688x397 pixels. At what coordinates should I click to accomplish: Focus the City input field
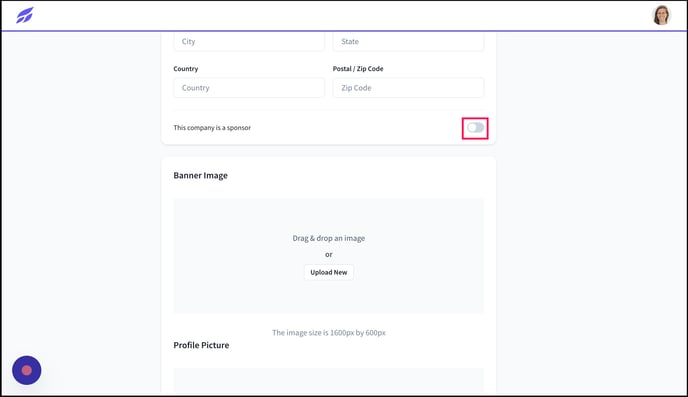point(249,42)
